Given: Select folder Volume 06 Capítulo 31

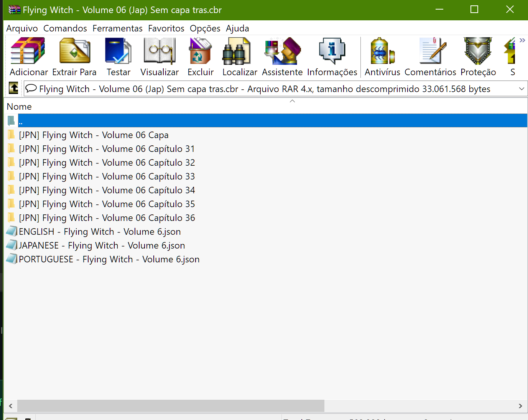Looking at the screenshot, I should click(107, 149).
